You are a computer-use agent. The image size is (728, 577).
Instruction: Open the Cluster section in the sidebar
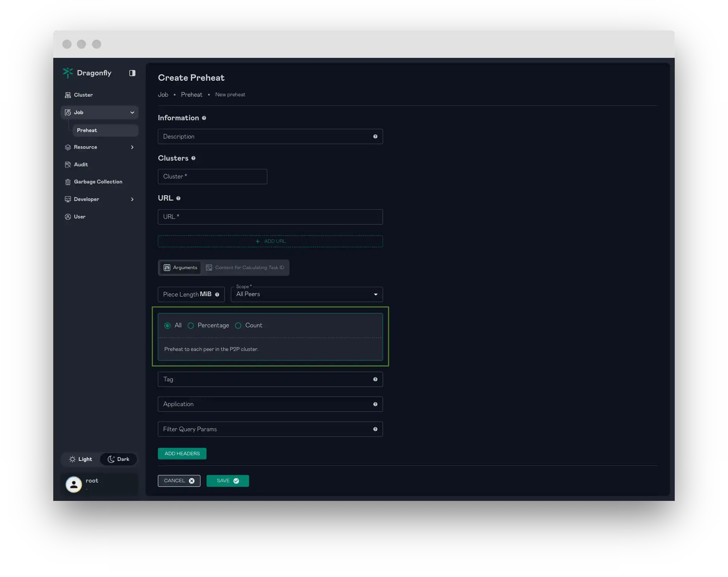83,95
